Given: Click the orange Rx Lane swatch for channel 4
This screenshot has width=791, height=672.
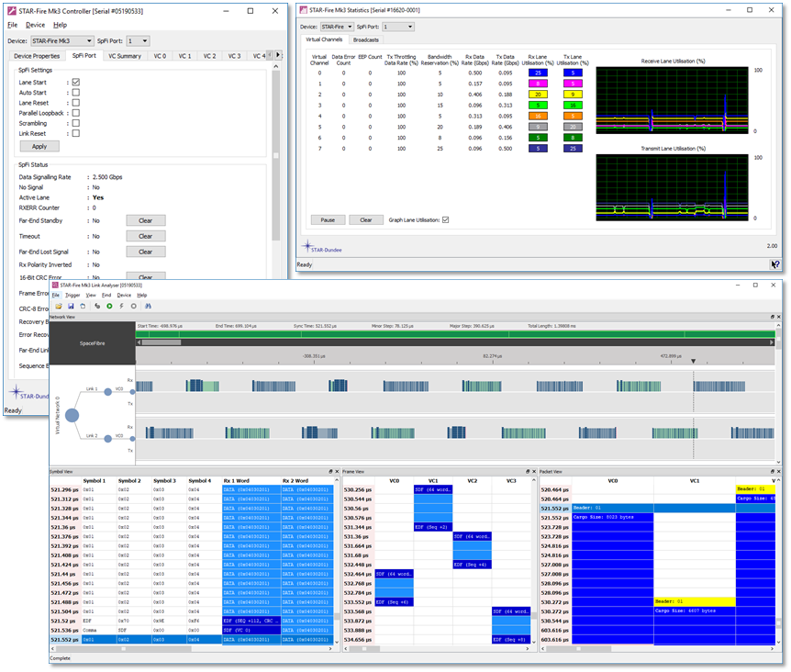Looking at the screenshot, I should pos(538,116).
